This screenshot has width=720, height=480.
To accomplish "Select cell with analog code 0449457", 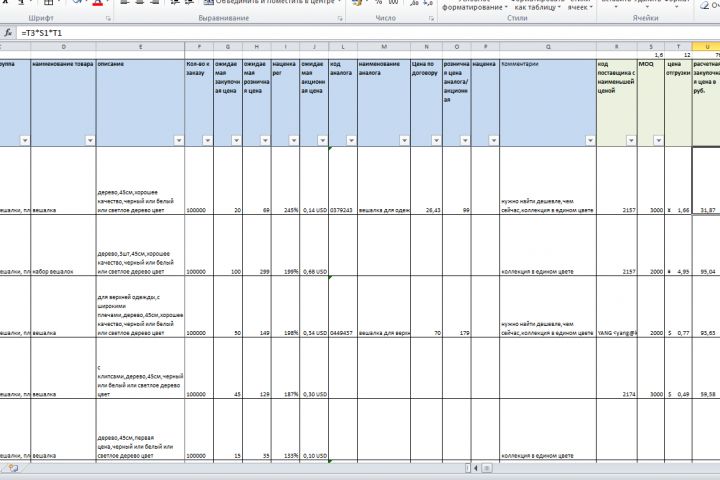I will [343, 306].
